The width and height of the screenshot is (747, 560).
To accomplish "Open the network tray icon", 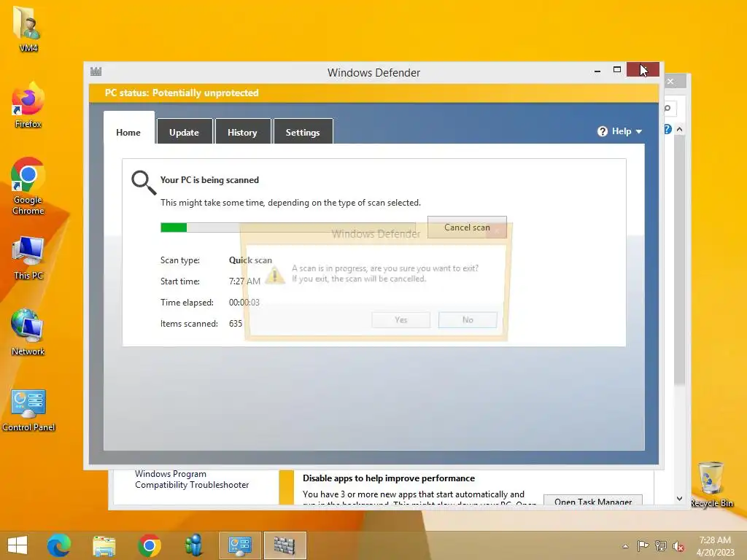I will [661, 546].
